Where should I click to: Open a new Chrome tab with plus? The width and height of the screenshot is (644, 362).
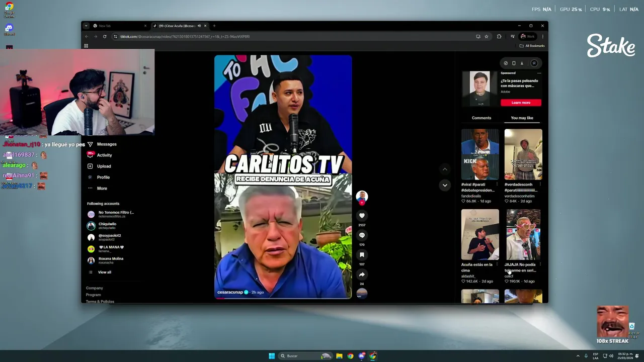click(x=214, y=26)
